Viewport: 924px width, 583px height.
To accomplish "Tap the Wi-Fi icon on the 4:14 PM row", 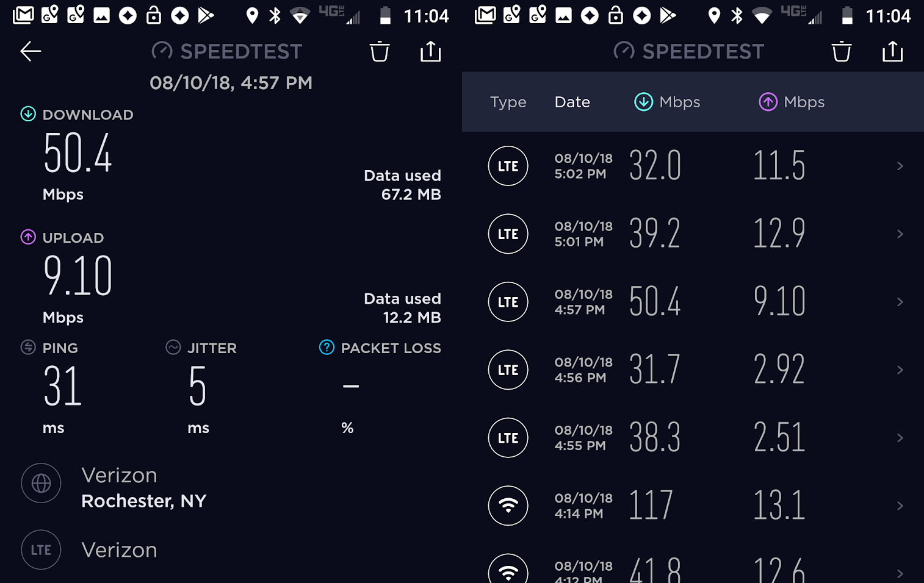I will pyautogui.click(x=508, y=506).
